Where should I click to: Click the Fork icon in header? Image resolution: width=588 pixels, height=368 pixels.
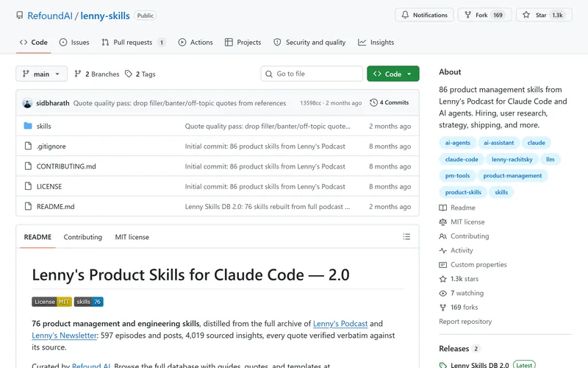coord(467,15)
